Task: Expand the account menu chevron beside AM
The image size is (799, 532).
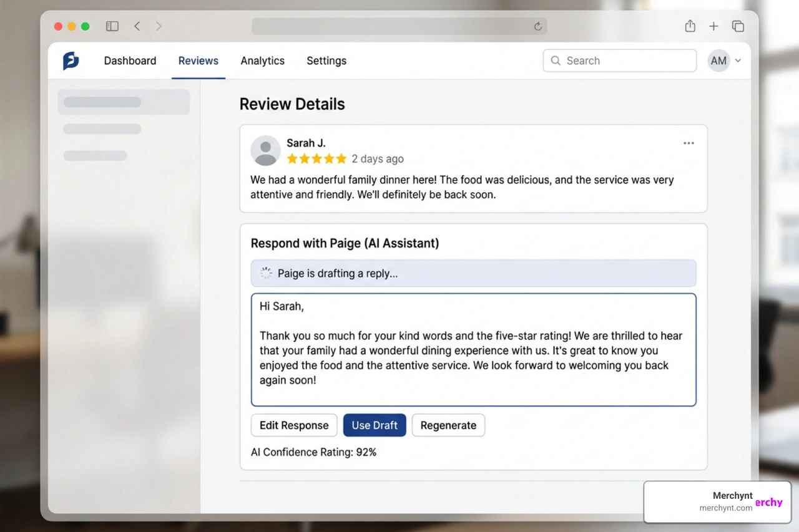Action: [x=738, y=60]
